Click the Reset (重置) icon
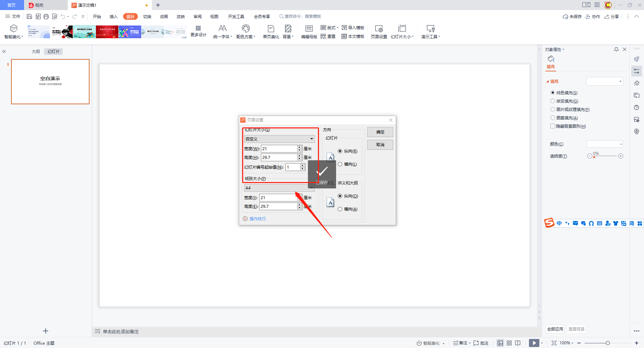This screenshot has height=348, width=644. [x=323, y=36]
